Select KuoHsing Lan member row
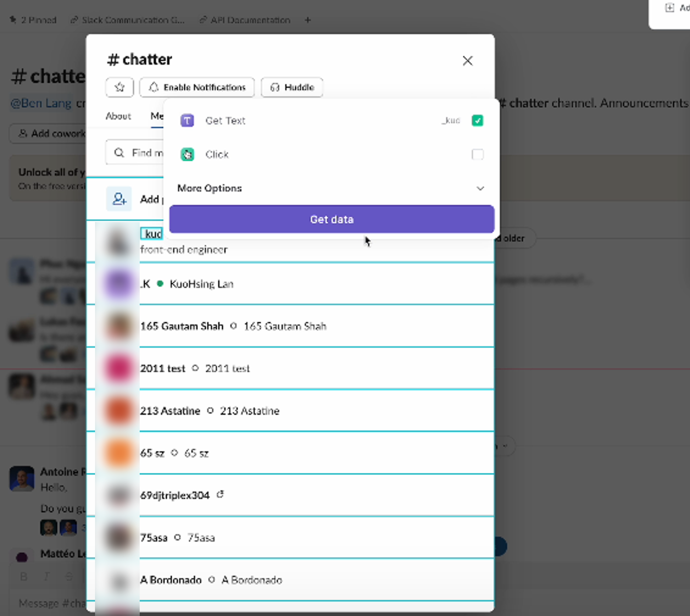Image resolution: width=690 pixels, height=616 pixels. (290, 284)
